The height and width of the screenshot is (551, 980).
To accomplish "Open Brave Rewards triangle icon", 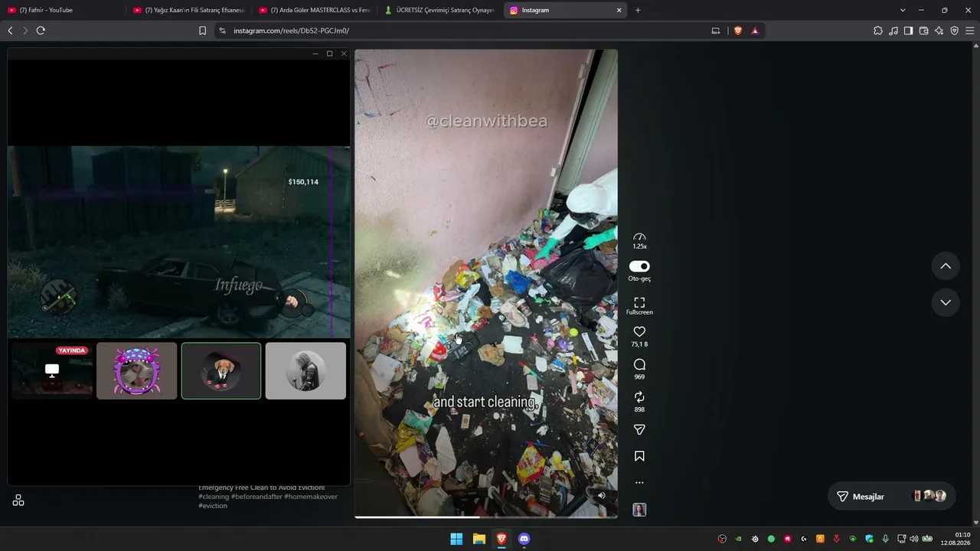I will (x=755, y=31).
